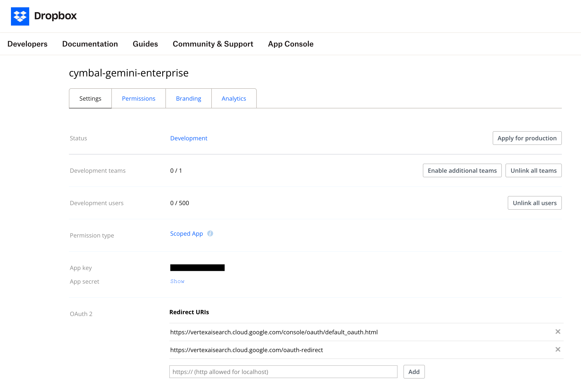Enable additional development teams
Screen dimensions: 581x392
pyautogui.click(x=462, y=170)
